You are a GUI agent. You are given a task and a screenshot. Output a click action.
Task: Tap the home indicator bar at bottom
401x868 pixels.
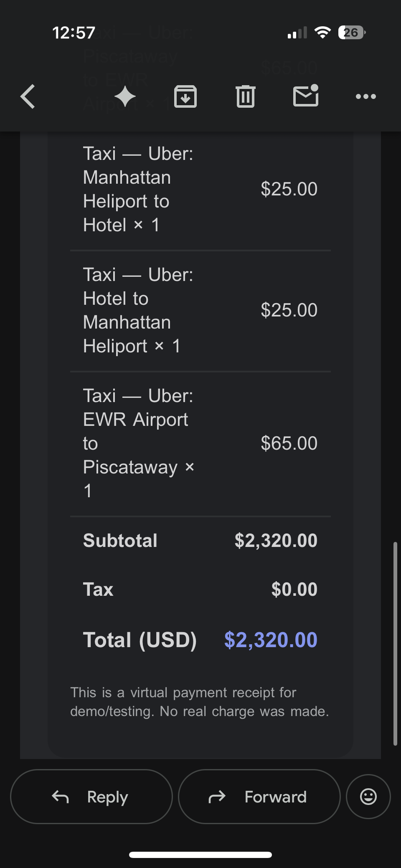pos(200,855)
